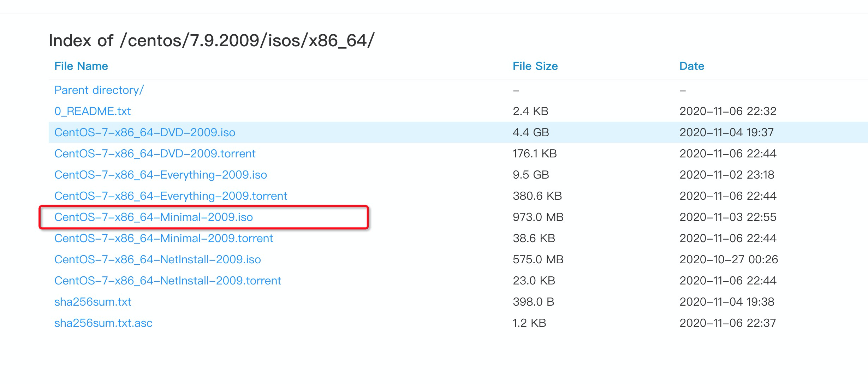Click the 4.4 GB size cell
868x384 pixels.
click(x=531, y=132)
